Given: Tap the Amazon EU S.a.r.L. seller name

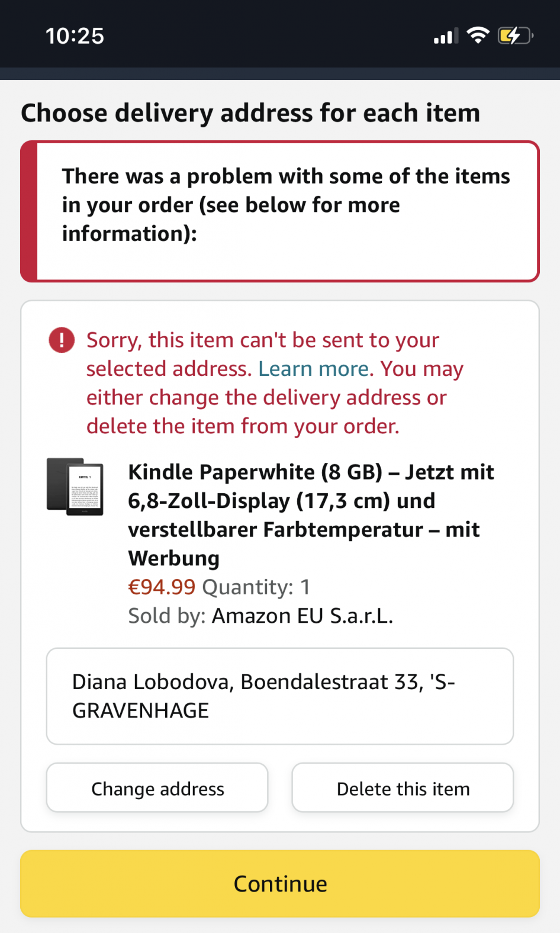Looking at the screenshot, I should (302, 616).
